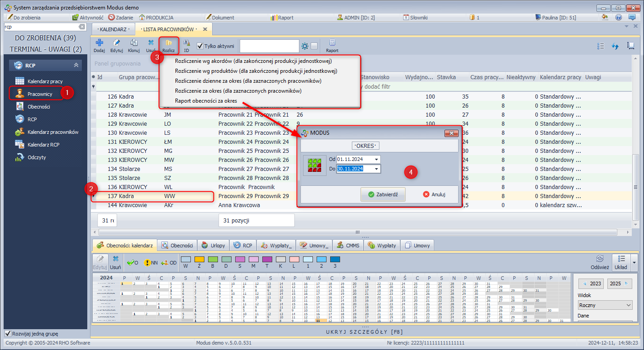Select Raport obecności za okres menu entry
The width and height of the screenshot is (644, 350).
199,101
